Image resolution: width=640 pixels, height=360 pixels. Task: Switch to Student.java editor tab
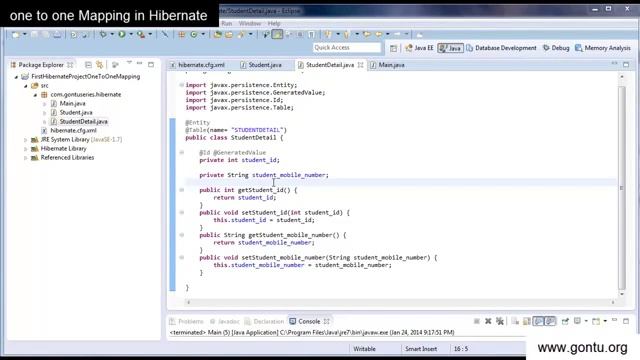[261, 65]
